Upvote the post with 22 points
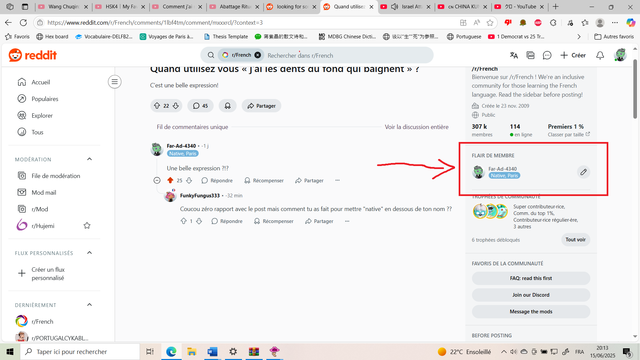640x360 pixels. (x=157, y=106)
